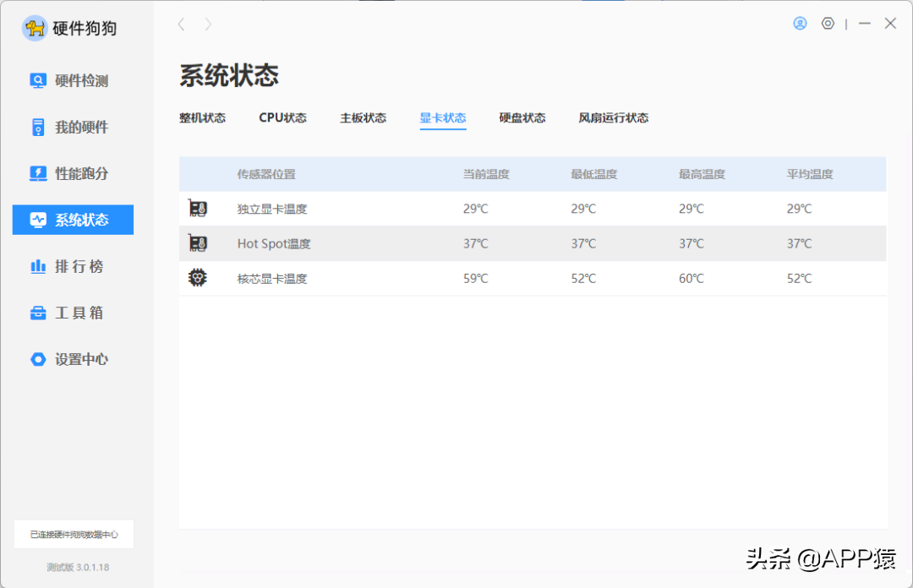Image resolution: width=913 pixels, height=588 pixels.
Task: Click the discrete GPU icon beside 独立显卡温度
Action: (x=197, y=209)
